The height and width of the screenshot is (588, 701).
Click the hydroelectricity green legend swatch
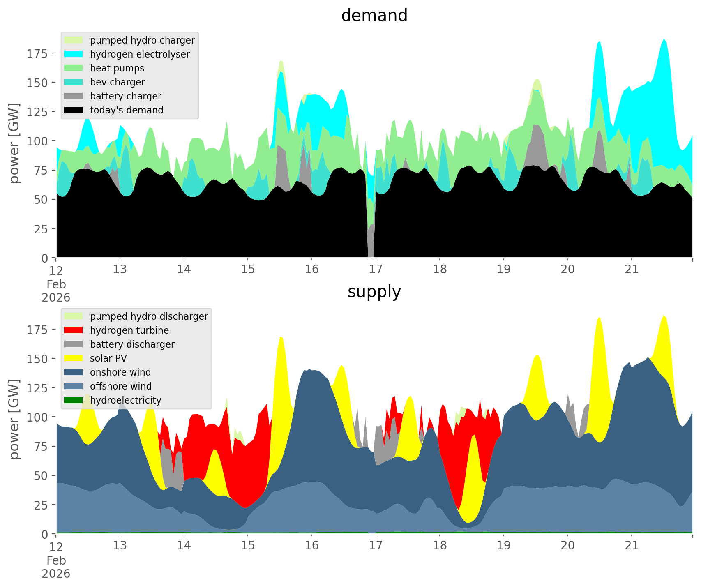[74, 400]
